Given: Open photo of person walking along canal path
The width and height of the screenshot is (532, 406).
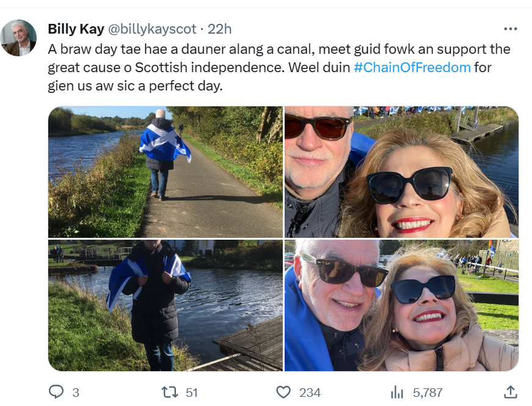Looking at the screenshot, I should (x=165, y=172).
